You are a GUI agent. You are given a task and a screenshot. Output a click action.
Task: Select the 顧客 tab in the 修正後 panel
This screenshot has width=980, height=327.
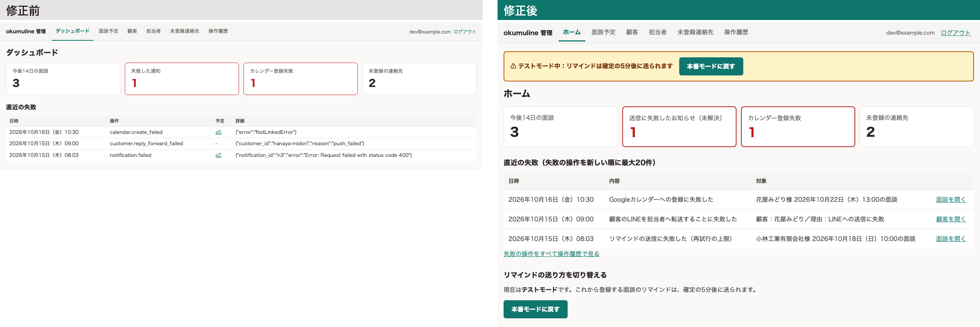[x=632, y=32]
